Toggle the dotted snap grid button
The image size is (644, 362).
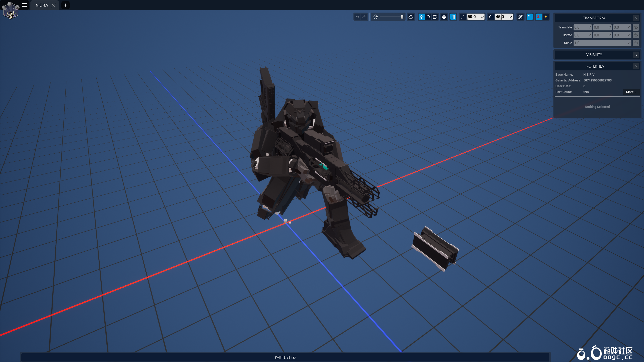(530, 17)
